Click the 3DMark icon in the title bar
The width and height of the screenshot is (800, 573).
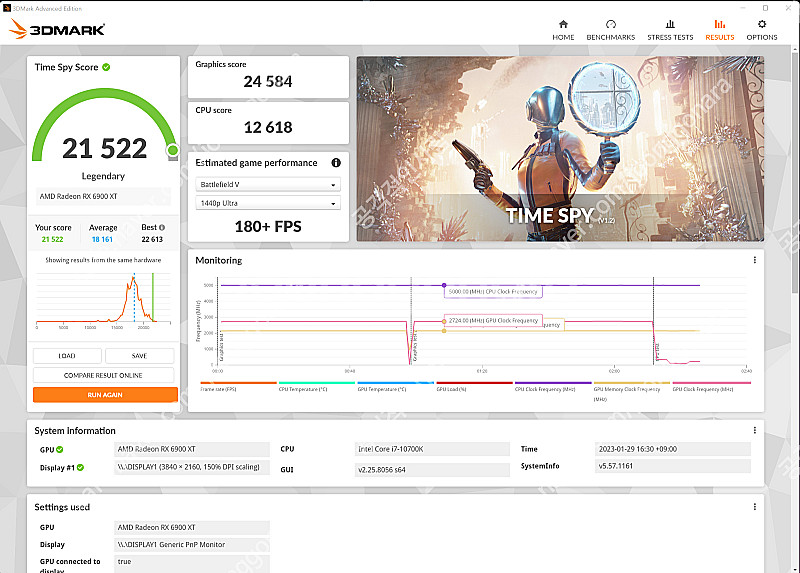(x=7, y=8)
